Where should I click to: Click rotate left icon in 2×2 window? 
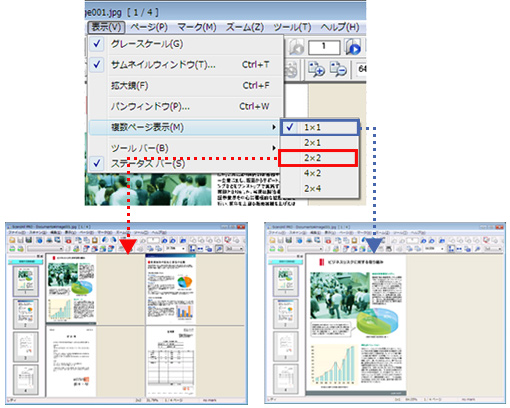[x=105, y=240]
